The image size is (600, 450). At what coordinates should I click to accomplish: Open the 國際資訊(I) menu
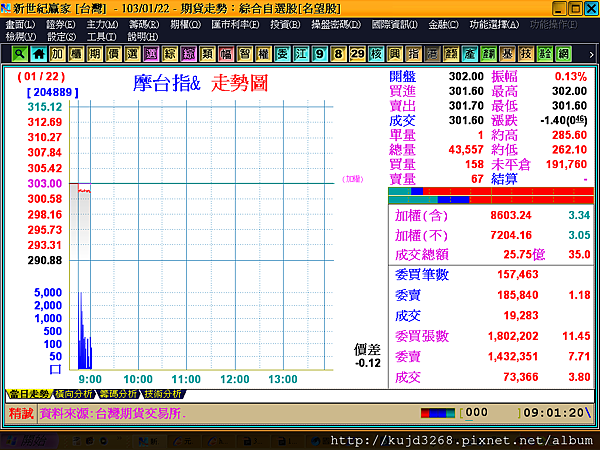[x=394, y=25]
